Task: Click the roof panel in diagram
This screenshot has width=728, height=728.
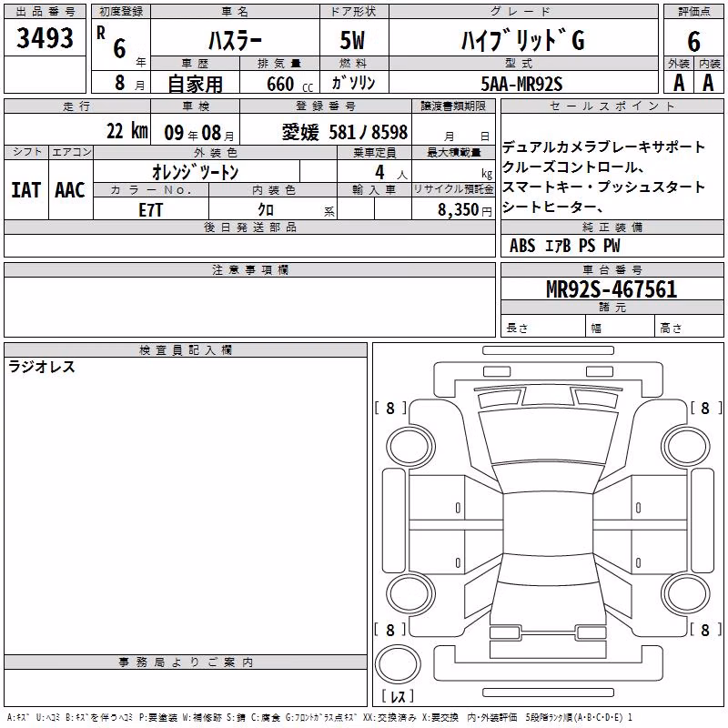Action: coord(549,524)
